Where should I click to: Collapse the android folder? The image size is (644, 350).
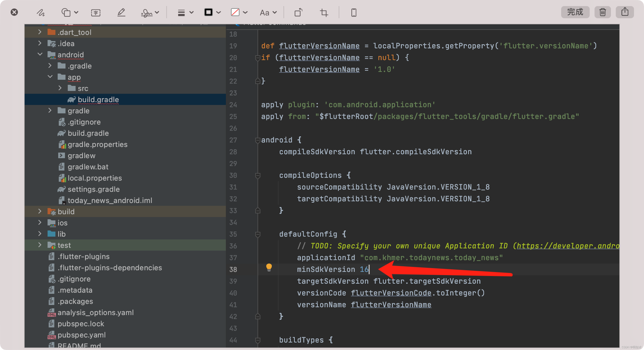pos(40,54)
